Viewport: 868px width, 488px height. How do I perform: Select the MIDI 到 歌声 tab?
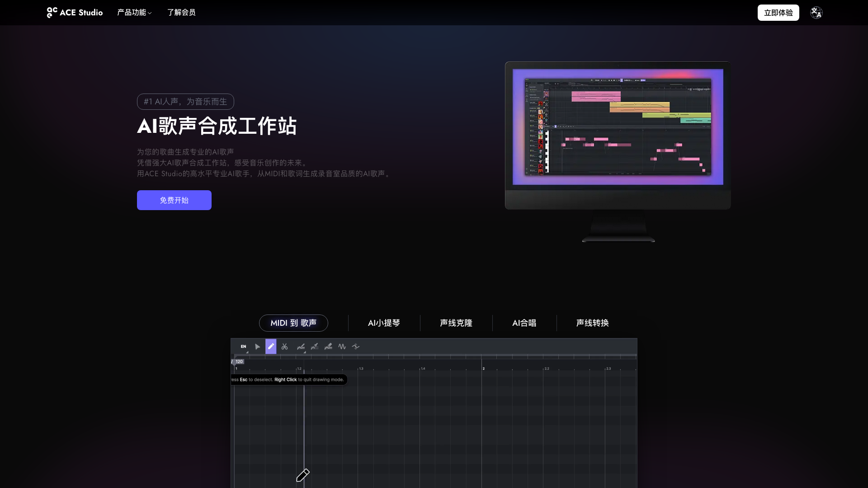293,323
